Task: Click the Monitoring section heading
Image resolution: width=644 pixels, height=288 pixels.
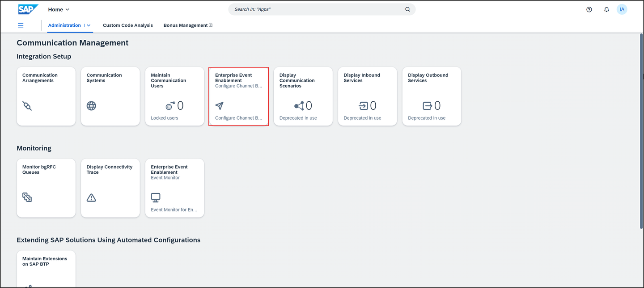Action: [x=34, y=148]
